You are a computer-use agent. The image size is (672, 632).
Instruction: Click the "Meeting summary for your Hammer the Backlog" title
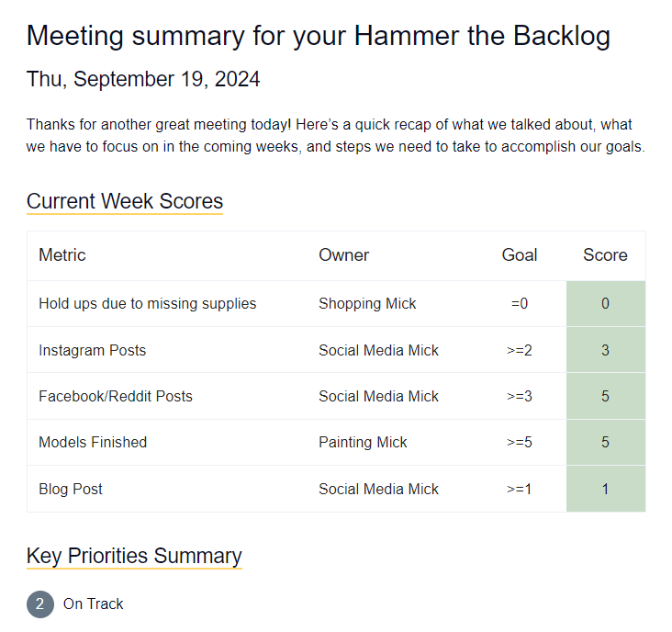[319, 36]
